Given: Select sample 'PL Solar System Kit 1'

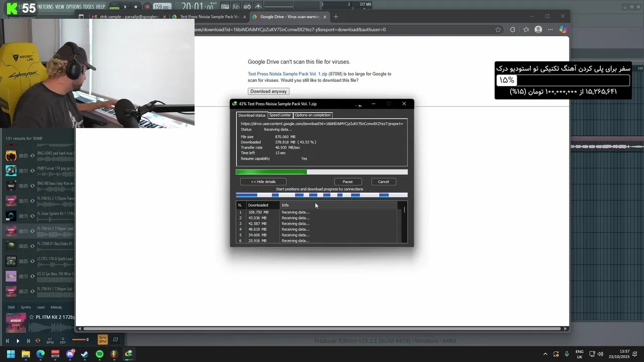Looking at the screenshot, I should point(40,216).
